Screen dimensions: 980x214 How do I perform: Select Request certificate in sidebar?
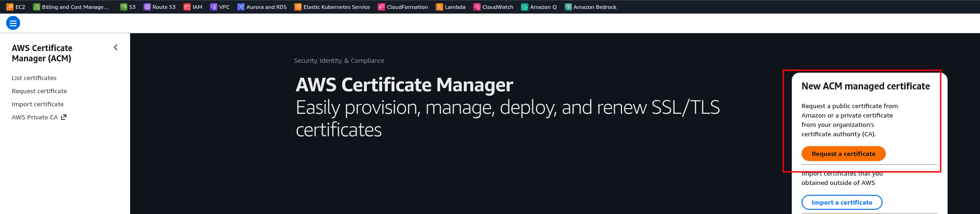coord(39,91)
